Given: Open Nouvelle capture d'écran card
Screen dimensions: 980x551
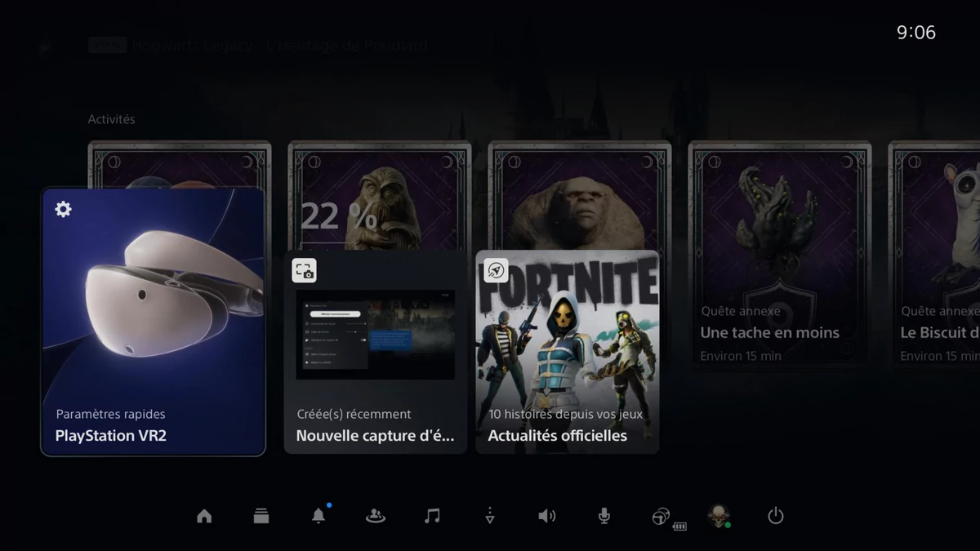Looking at the screenshot, I should pyautogui.click(x=376, y=352).
